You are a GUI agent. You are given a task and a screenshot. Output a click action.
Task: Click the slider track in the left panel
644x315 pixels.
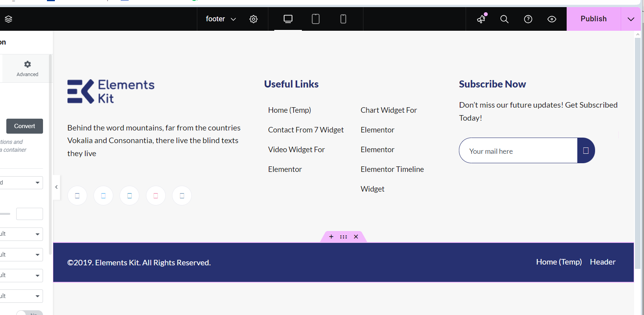click(x=5, y=214)
